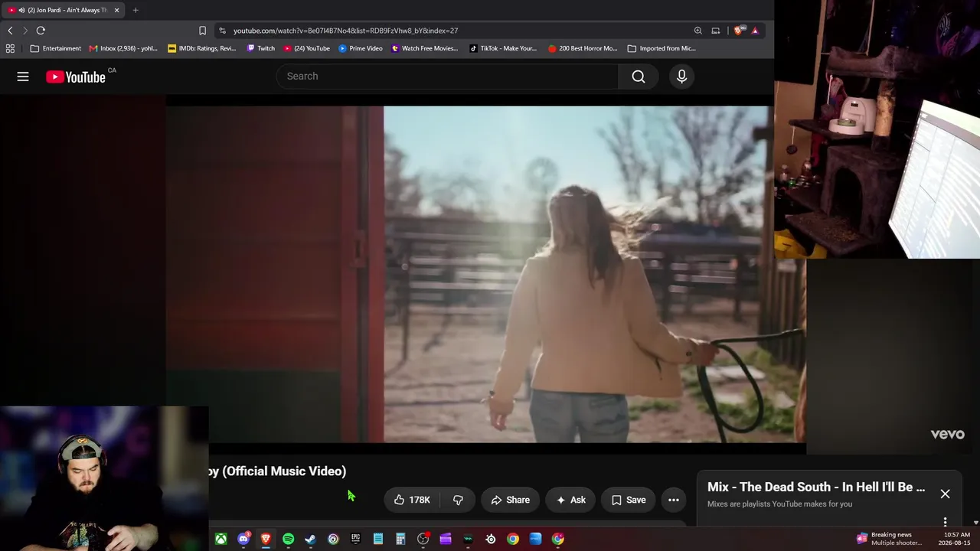Open Xbox app from the taskbar
980x551 pixels.
pos(220,539)
